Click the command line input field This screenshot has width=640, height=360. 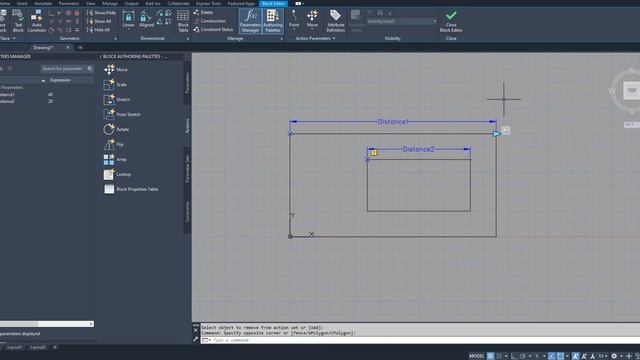pyautogui.click(x=420, y=340)
